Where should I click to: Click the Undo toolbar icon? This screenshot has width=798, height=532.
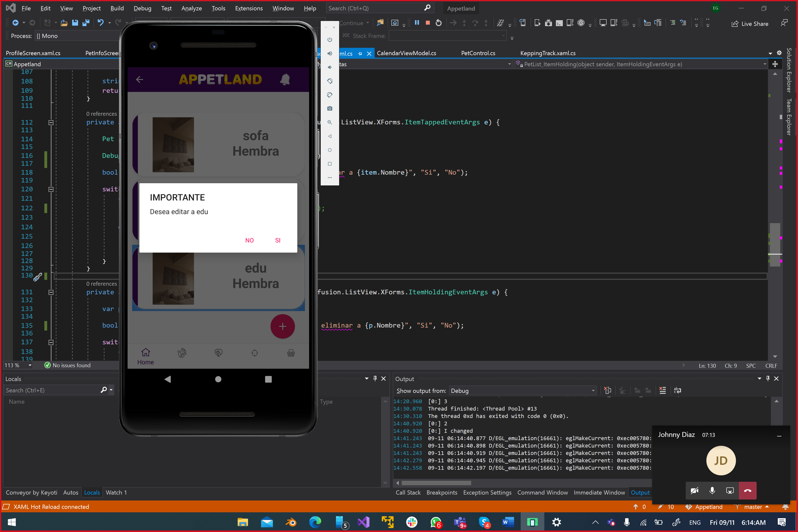click(100, 23)
